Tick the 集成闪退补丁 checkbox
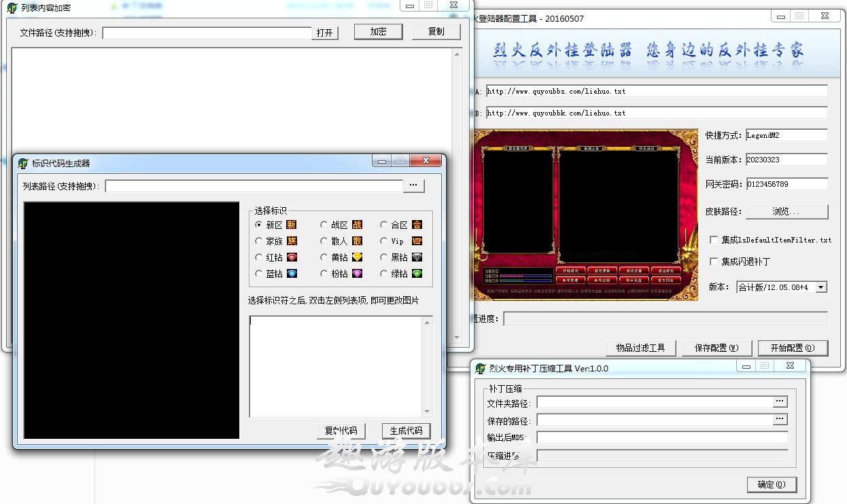Viewport: 847px width, 504px height. pos(714,262)
